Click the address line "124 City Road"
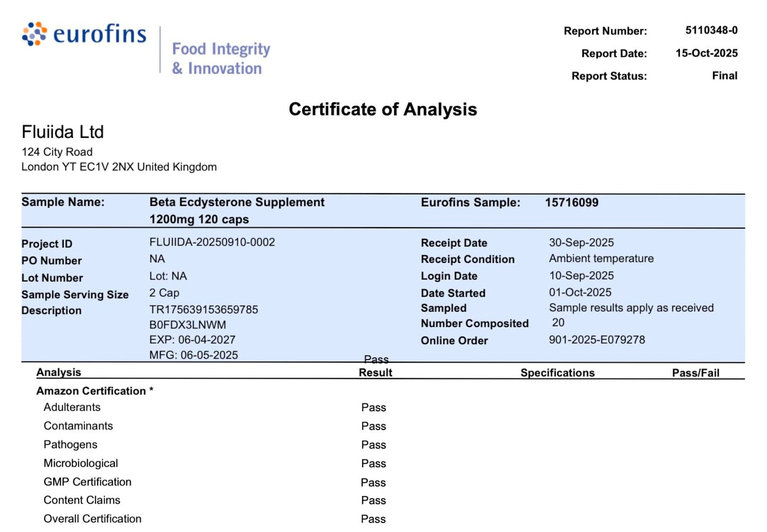The height and width of the screenshot is (532, 767). [x=57, y=152]
